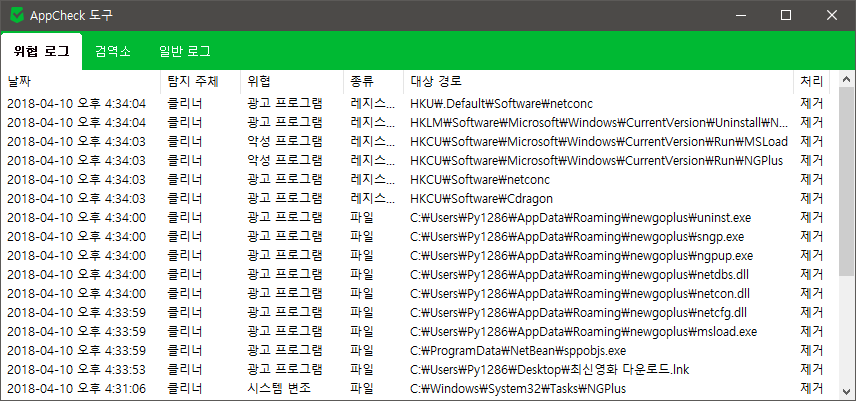Image resolution: width=856 pixels, height=401 pixels.
Task: Click 제거 in the uninst.exe row
Action: (x=811, y=218)
